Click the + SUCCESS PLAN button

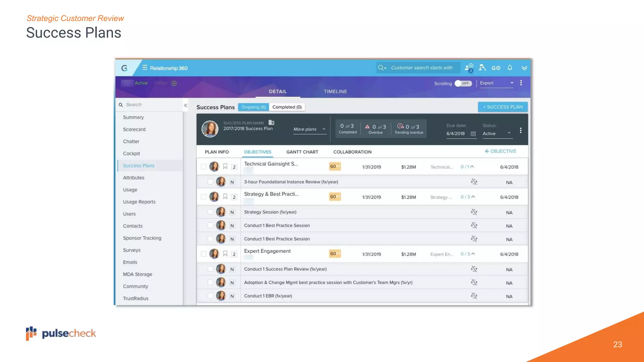503,107
